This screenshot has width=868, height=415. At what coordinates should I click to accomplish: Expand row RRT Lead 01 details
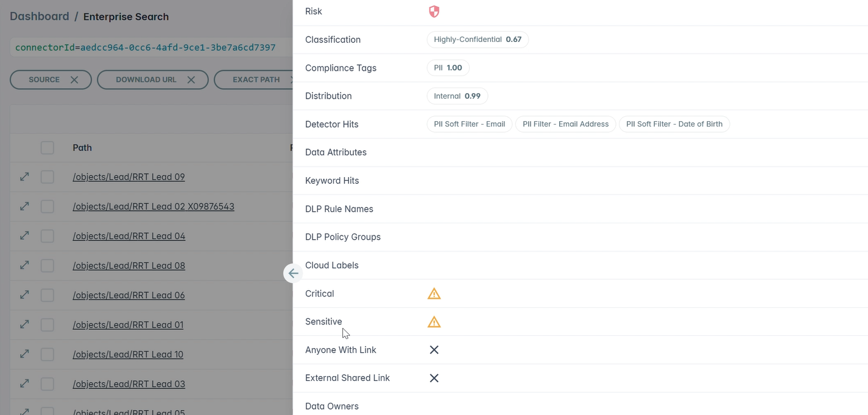[x=24, y=324]
